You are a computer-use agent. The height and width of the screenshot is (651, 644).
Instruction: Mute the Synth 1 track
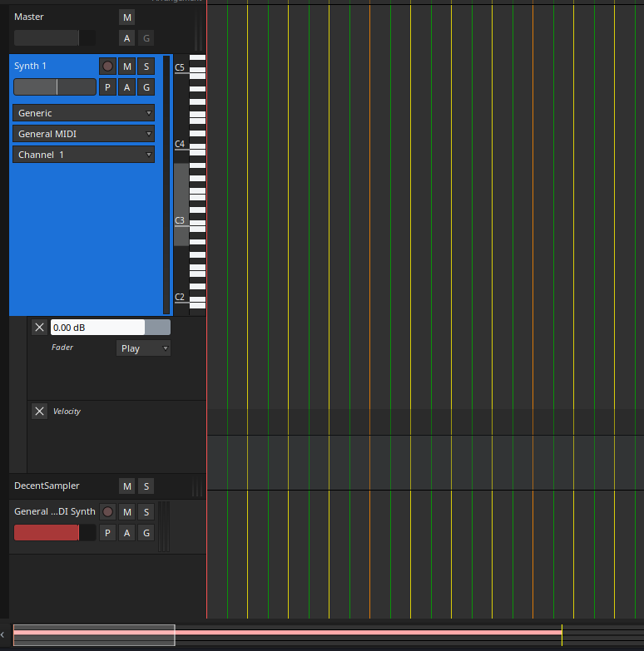click(127, 67)
